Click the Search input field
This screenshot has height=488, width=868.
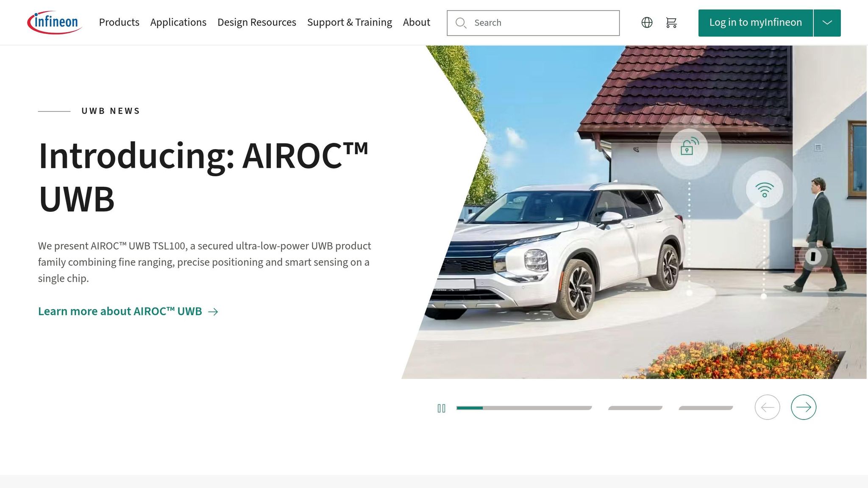coord(533,23)
